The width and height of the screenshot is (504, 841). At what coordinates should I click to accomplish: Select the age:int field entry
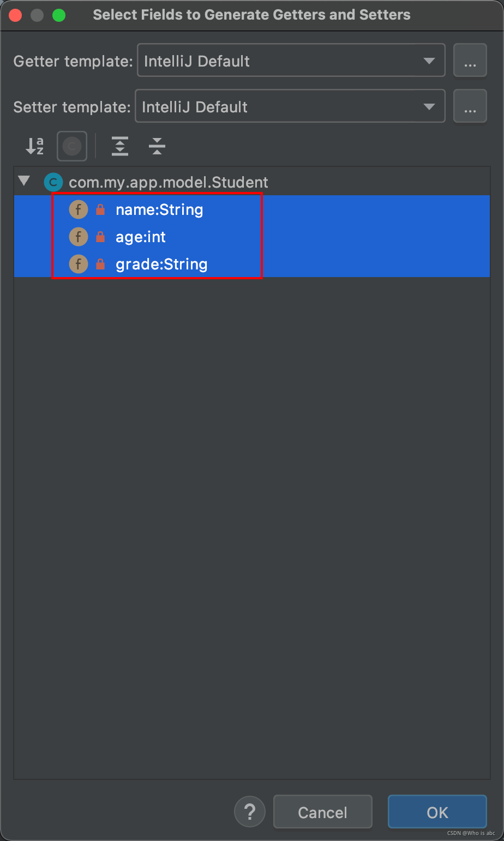point(141,237)
